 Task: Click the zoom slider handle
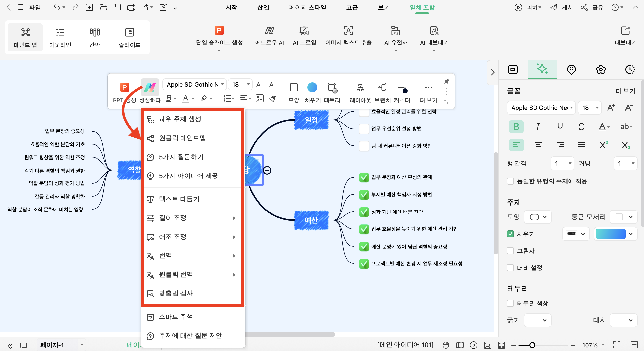[532, 345]
